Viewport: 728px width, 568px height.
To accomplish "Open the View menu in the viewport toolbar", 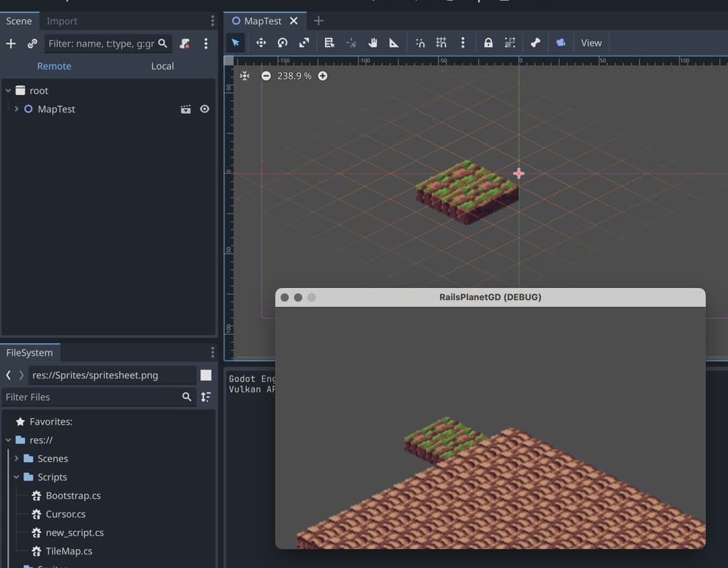I will pos(591,43).
